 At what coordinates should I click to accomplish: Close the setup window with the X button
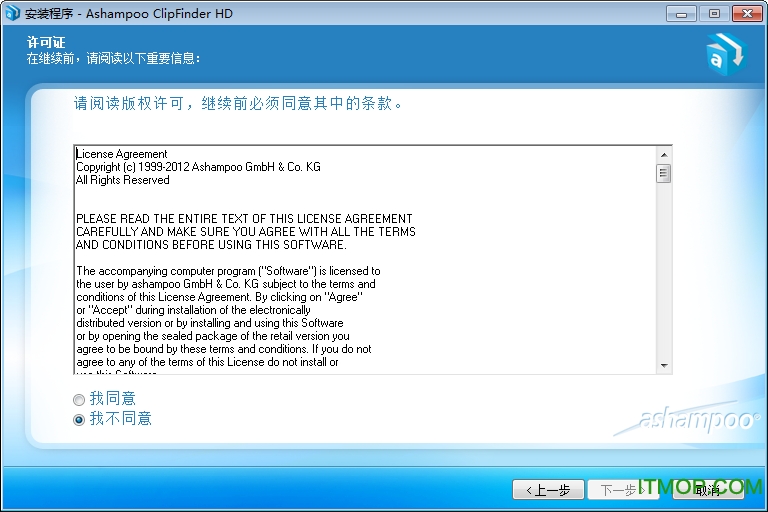[x=745, y=13]
